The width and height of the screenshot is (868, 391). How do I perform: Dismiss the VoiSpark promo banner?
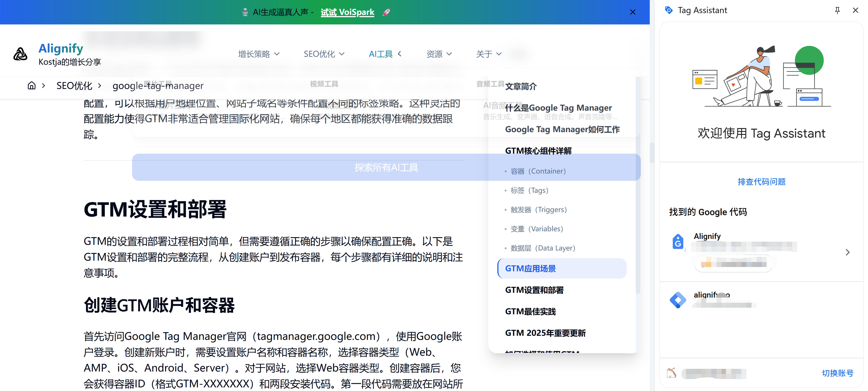633,12
